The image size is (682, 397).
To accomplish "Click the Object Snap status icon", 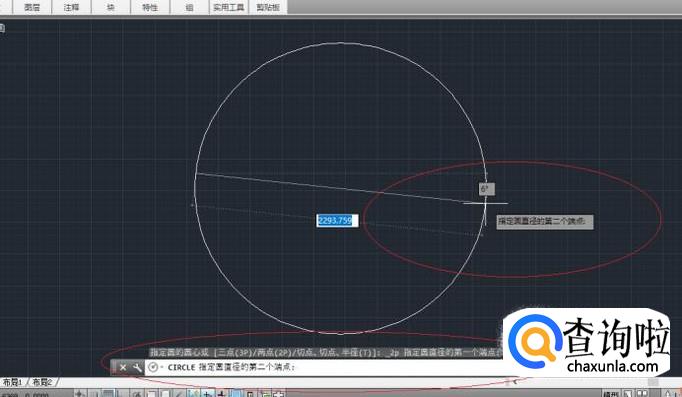I will 151,394.
